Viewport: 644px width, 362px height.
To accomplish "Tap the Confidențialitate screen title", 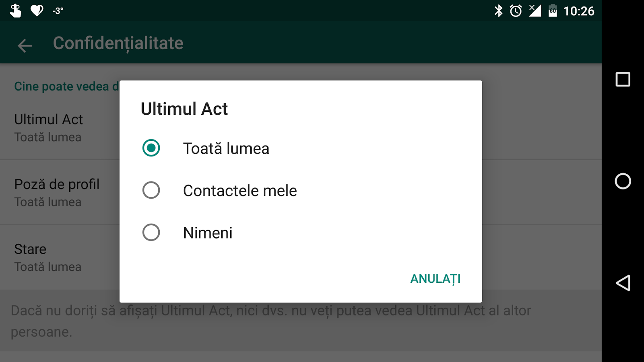I will [x=118, y=43].
